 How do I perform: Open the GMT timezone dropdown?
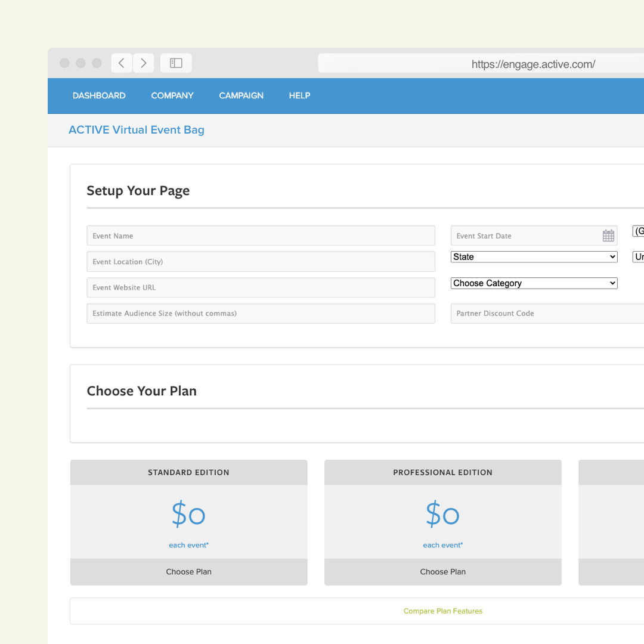point(638,231)
